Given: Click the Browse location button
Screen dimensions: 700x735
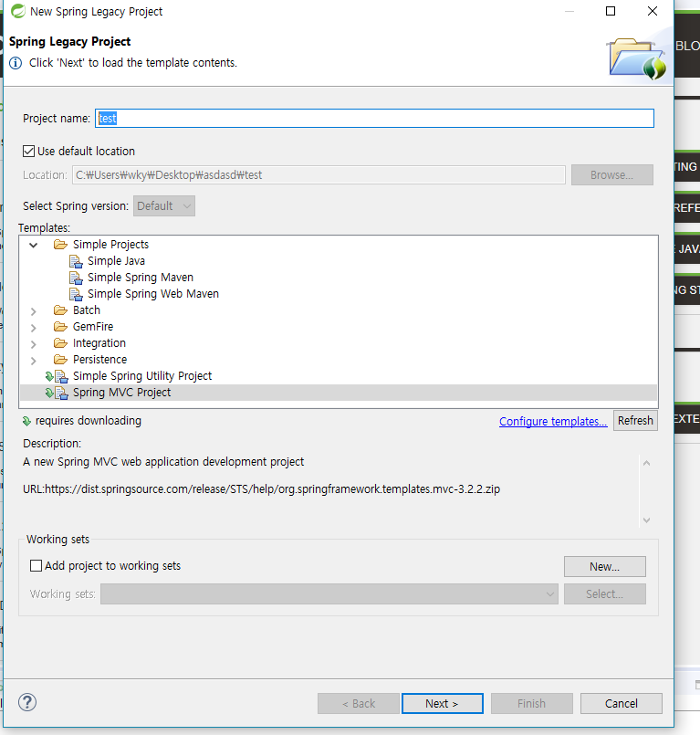Looking at the screenshot, I should [x=611, y=174].
